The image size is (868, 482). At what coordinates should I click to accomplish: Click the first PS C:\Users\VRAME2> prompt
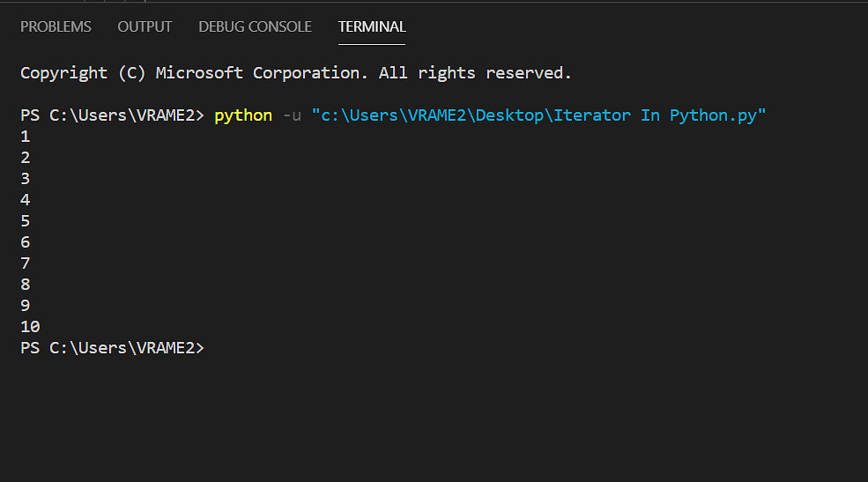coord(113,115)
